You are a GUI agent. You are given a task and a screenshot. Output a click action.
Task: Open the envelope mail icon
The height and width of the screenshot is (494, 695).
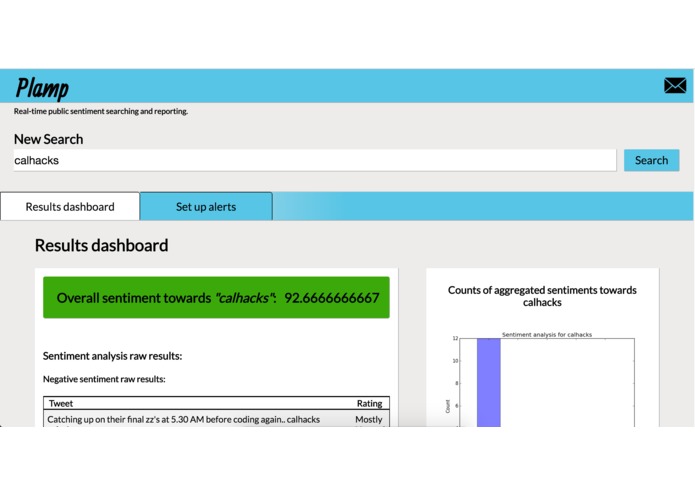tap(675, 86)
